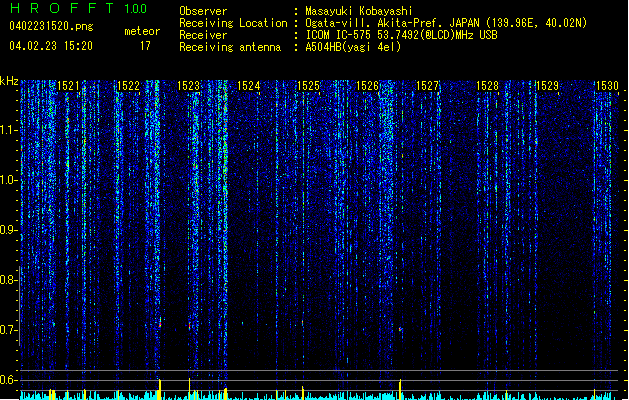The image size is (629, 400).
Task: Click the 1529 time marker
Action: click(x=548, y=86)
